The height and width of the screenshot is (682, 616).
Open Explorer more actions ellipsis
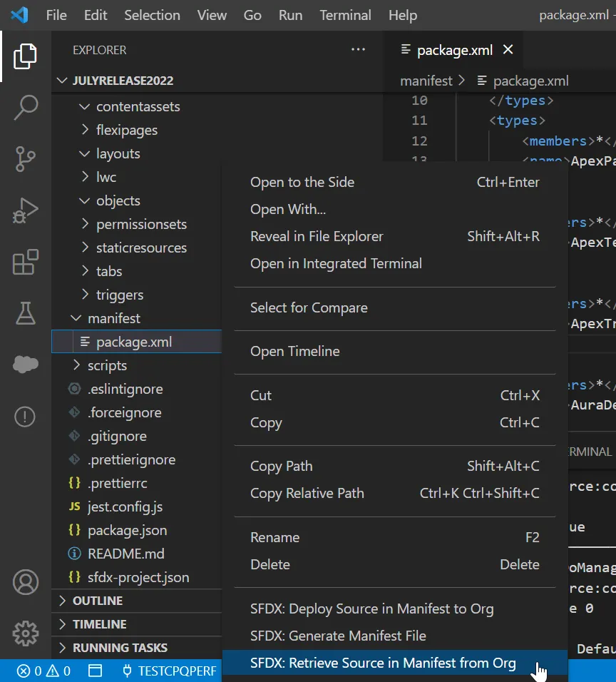pos(358,50)
